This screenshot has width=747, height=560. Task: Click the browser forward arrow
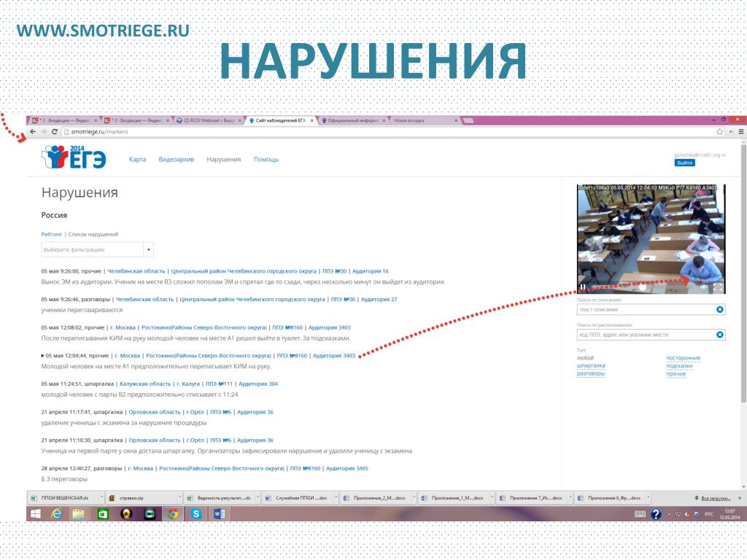point(44,132)
